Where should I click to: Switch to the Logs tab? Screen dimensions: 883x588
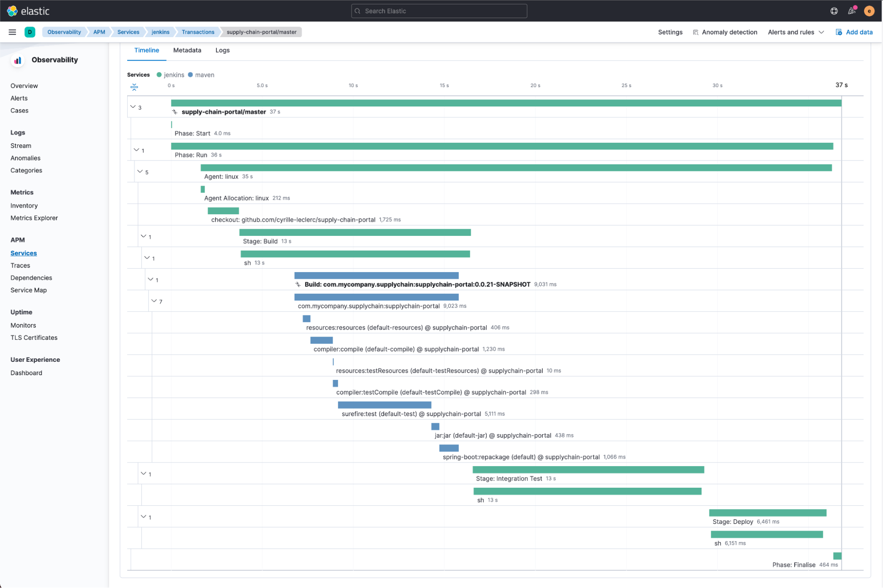pyautogui.click(x=222, y=50)
